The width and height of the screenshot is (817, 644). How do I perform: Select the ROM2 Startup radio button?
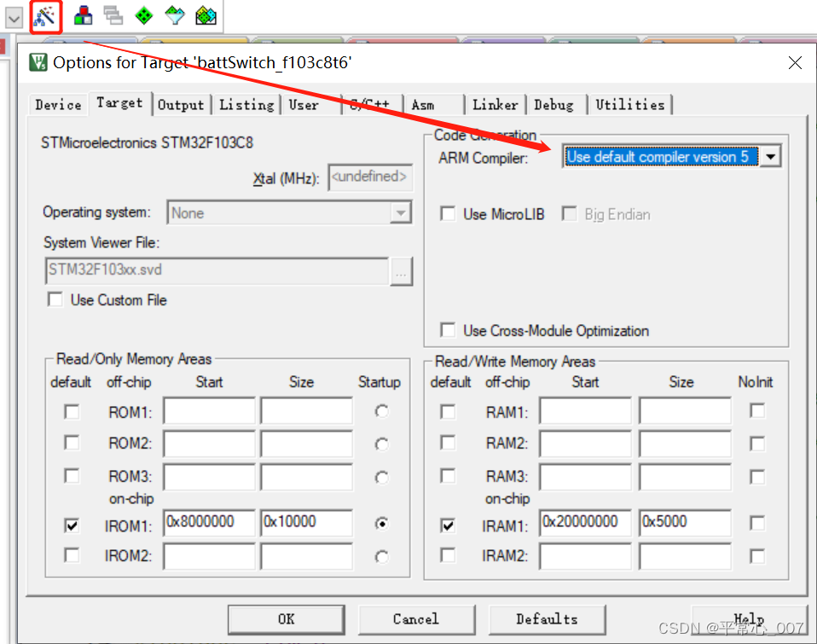[382, 444]
